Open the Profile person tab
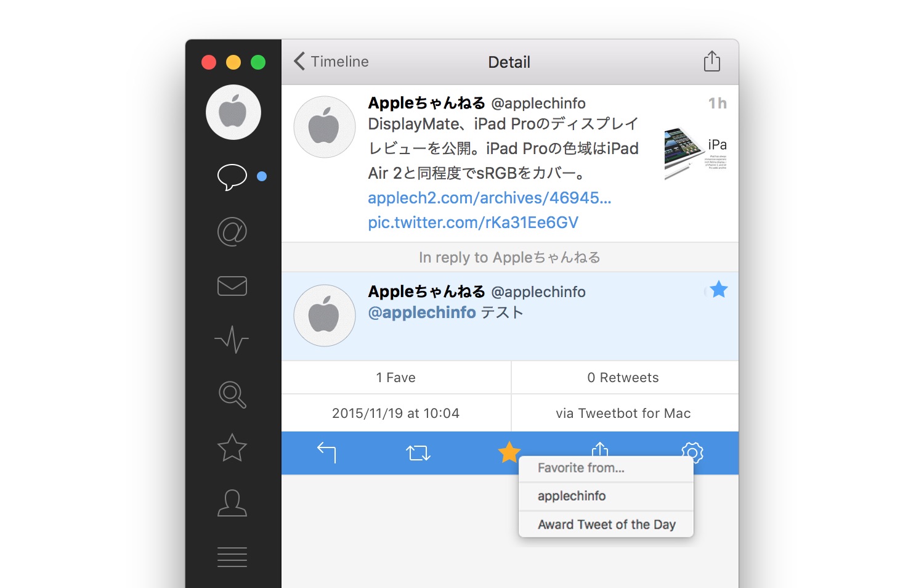 (x=232, y=503)
